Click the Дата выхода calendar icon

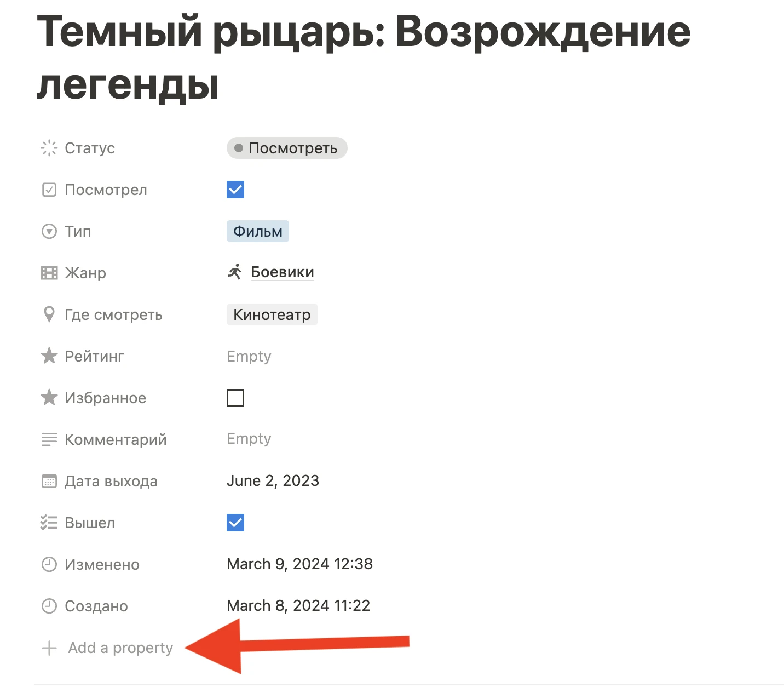49,481
